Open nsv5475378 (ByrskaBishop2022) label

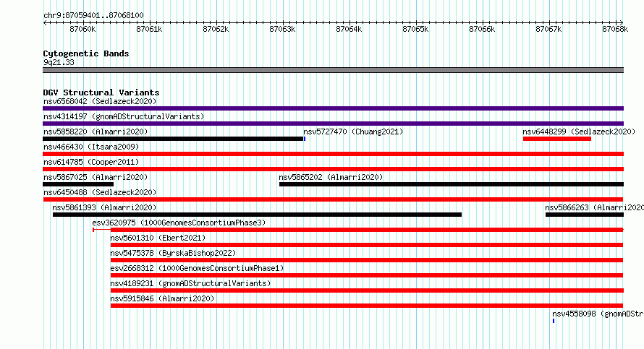(173, 253)
